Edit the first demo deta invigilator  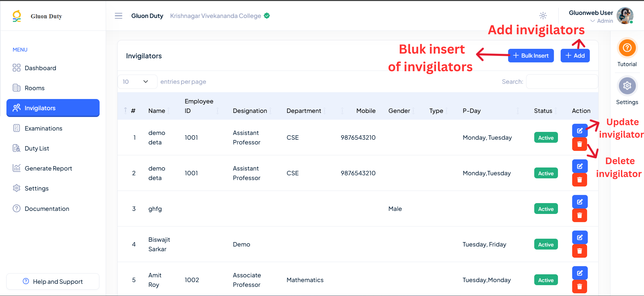580,131
